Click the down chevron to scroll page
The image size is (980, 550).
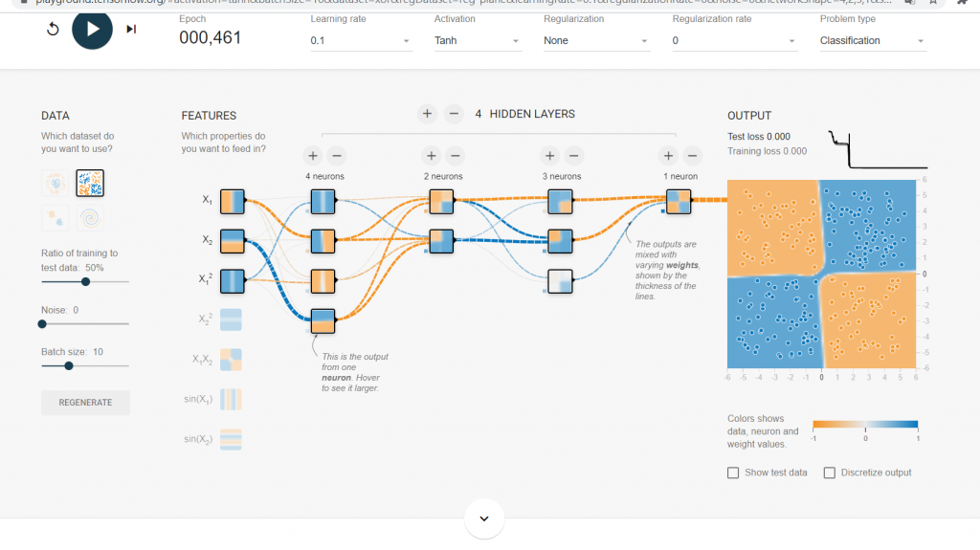pos(484,518)
